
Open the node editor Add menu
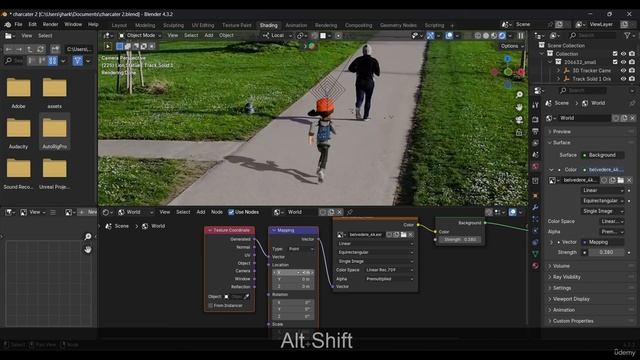point(201,212)
